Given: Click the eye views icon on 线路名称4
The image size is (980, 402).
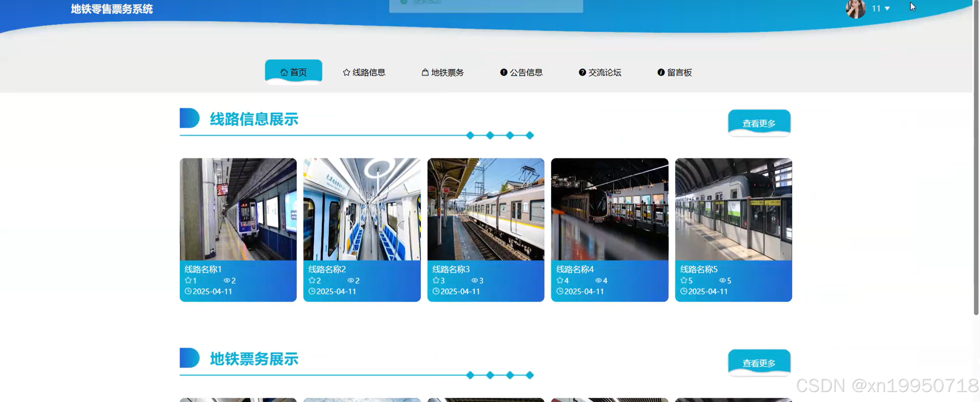Looking at the screenshot, I should click(598, 280).
